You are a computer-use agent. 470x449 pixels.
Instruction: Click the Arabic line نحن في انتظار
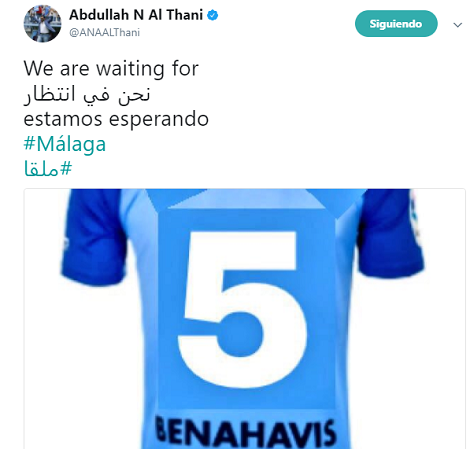point(87,94)
